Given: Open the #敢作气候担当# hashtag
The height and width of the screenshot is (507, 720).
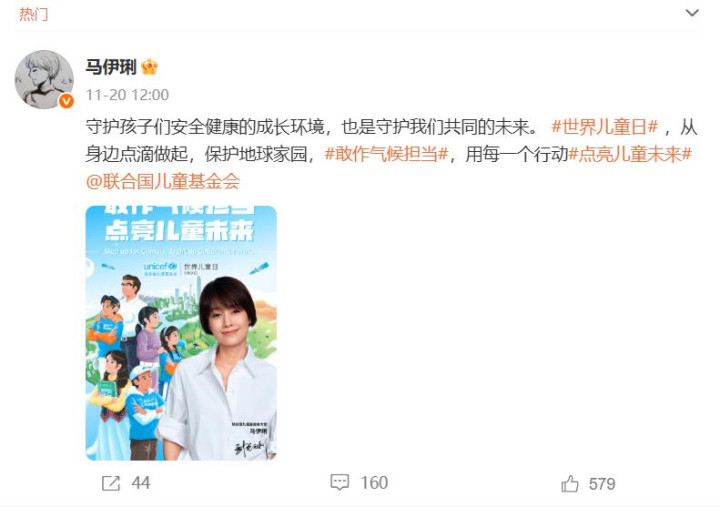Looking at the screenshot, I should point(386,154).
